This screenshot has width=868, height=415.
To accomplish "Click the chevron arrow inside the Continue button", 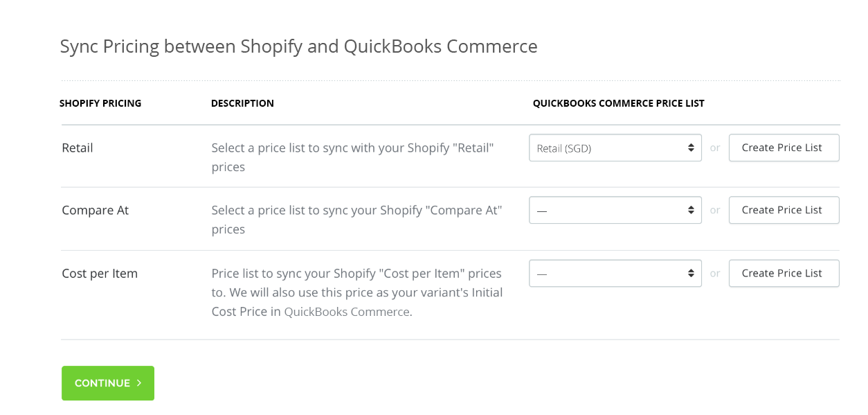I will coord(139,383).
